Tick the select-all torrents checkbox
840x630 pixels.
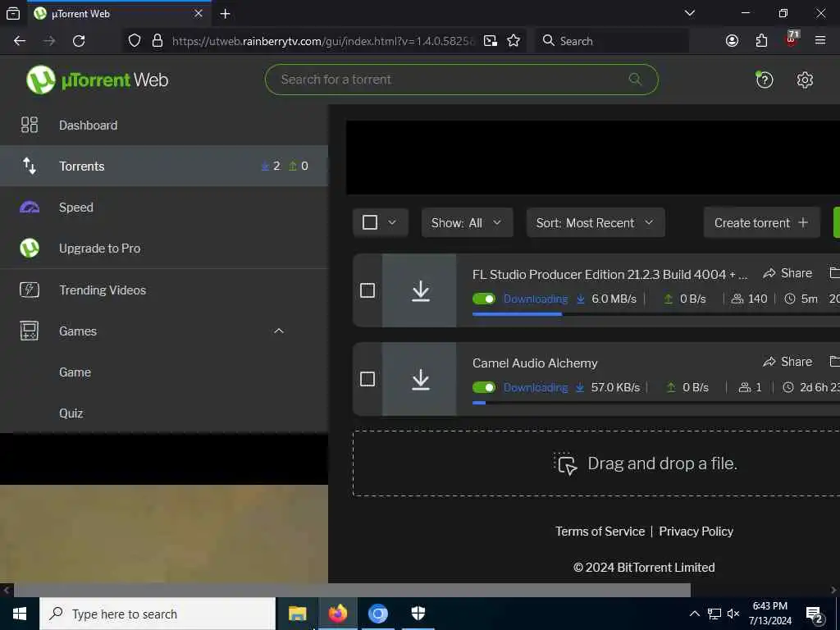tap(370, 222)
